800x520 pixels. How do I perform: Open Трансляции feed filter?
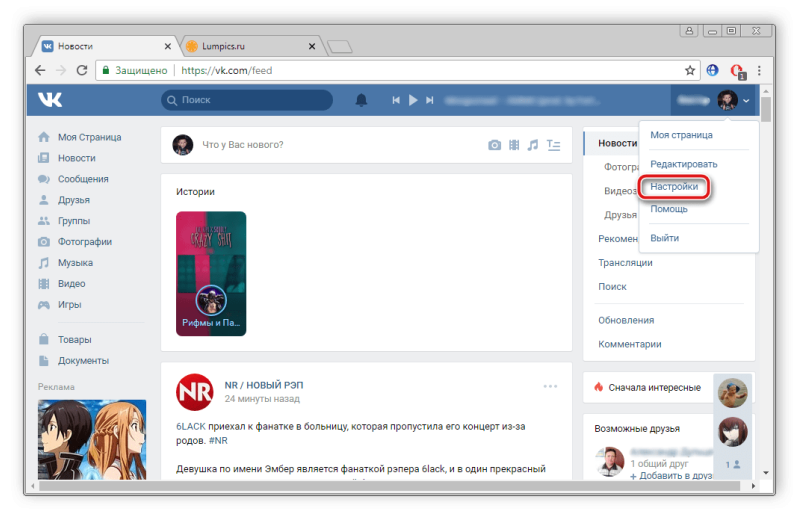click(625, 263)
